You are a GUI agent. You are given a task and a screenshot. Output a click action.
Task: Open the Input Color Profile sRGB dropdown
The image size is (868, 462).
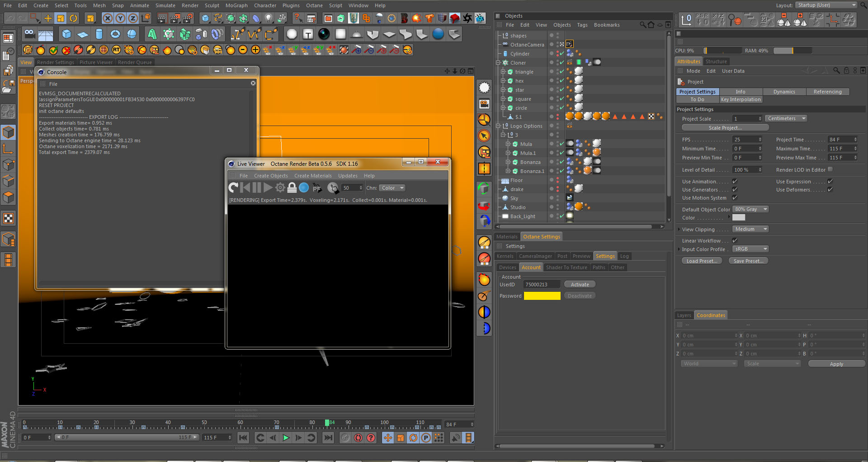tap(750, 249)
